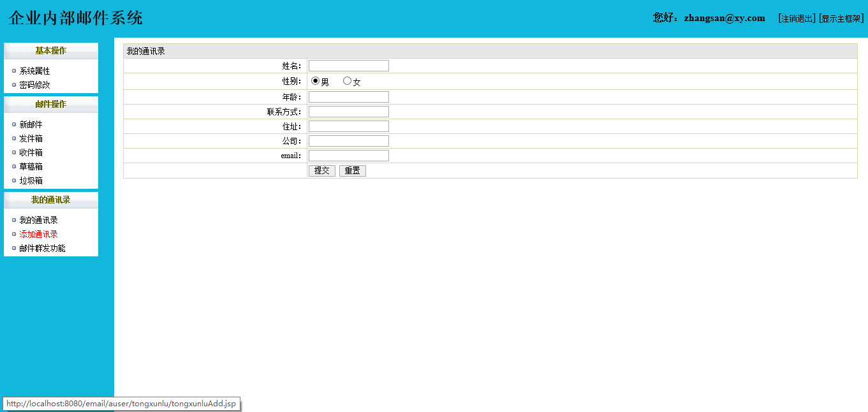Open the 收件箱 folder
Image resolution: width=868 pixels, height=412 pixels.
31,152
